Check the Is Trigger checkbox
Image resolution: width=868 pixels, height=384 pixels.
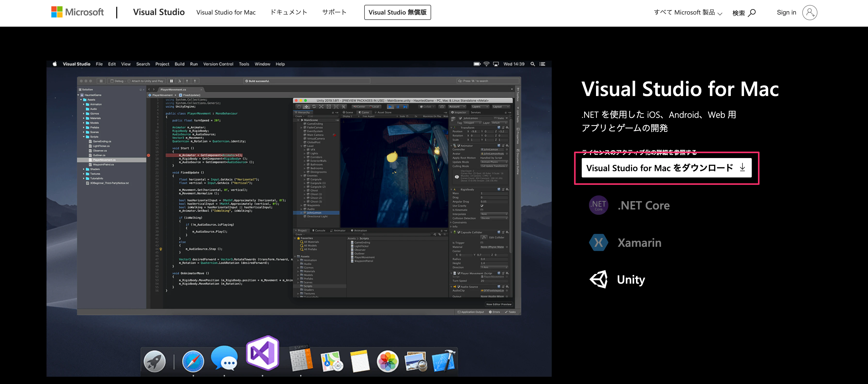pos(482,243)
